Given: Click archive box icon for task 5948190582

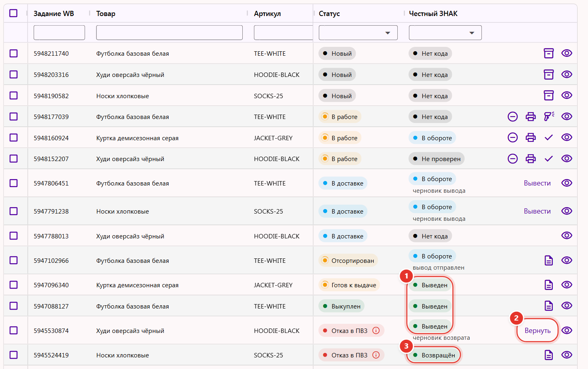Looking at the screenshot, I should 548,95.
